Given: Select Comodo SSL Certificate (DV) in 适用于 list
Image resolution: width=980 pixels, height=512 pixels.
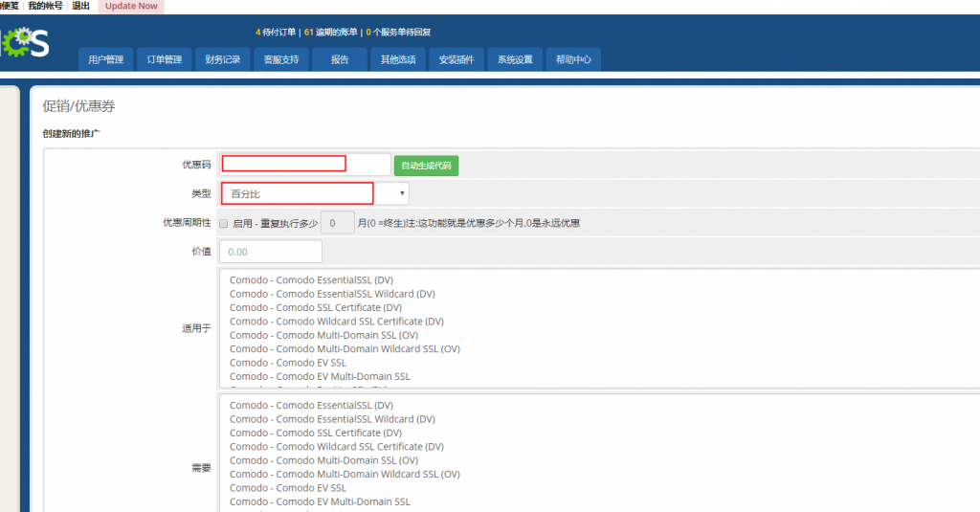Looking at the screenshot, I should pos(316,307).
